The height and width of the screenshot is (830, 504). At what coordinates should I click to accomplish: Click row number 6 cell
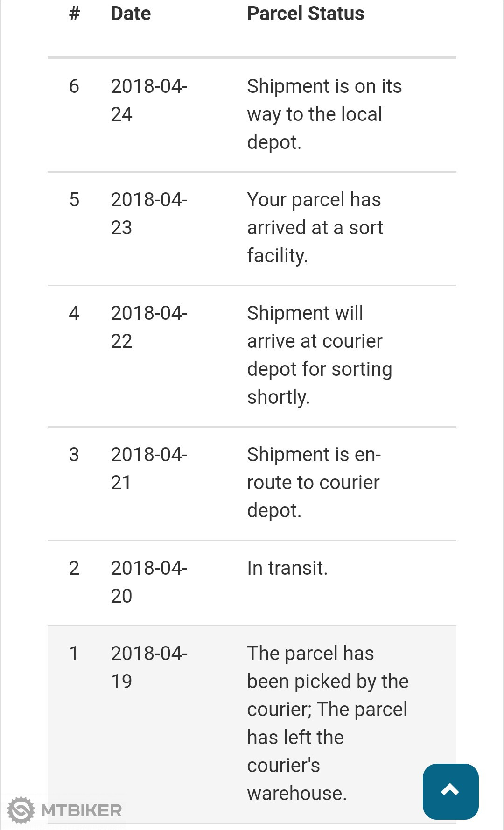click(74, 86)
